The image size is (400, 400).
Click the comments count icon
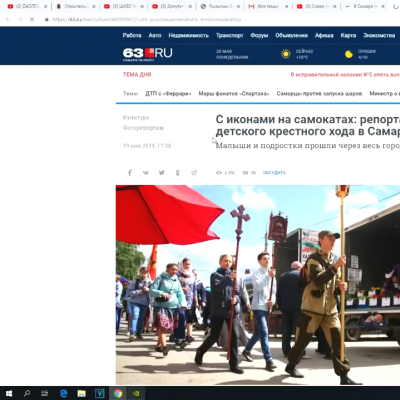pyautogui.click(x=245, y=173)
